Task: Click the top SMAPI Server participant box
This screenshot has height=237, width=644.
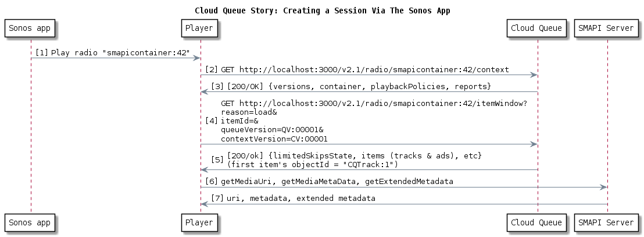Action: tap(607, 28)
